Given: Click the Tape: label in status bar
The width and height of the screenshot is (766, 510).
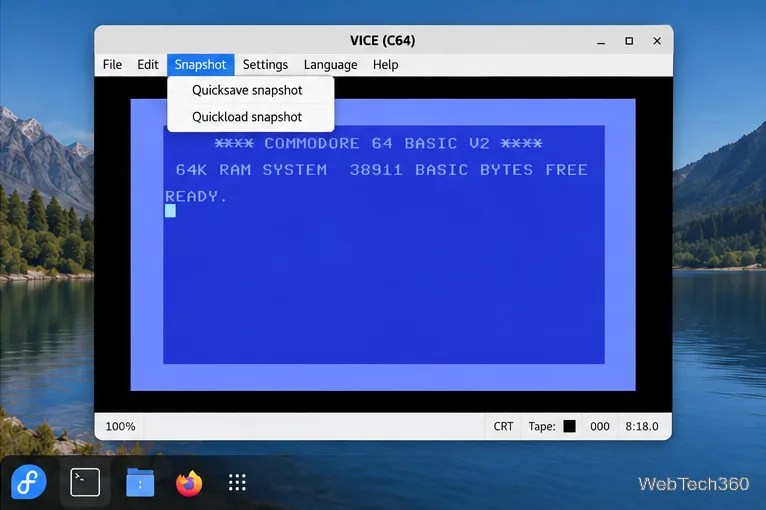Looking at the screenshot, I should click(542, 426).
